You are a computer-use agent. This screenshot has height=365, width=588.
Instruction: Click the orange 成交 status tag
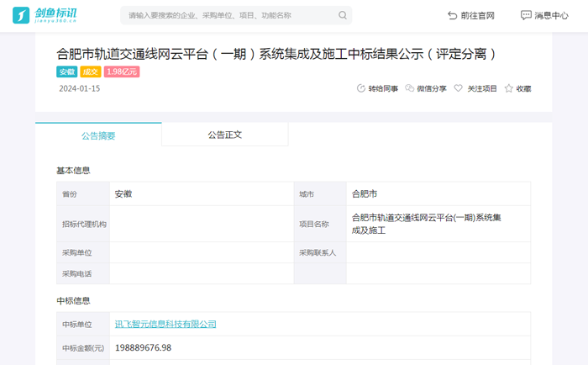[x=91, y=72]
